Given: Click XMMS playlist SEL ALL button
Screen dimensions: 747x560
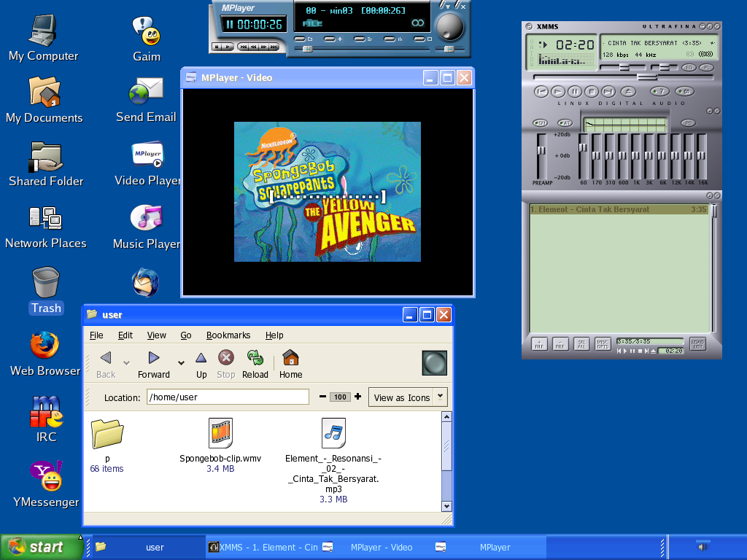Looking at the screenshot, I should coord(581,344).
